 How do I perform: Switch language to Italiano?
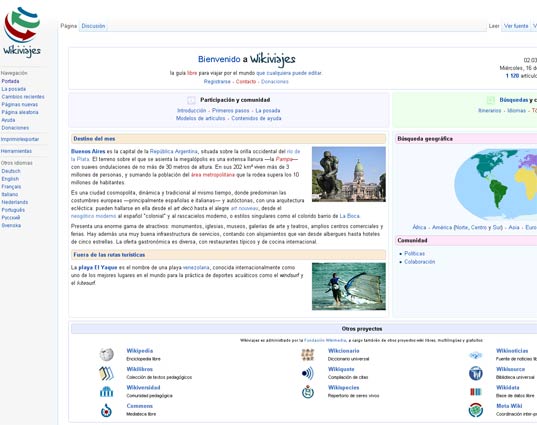click(x=10, y=194)
